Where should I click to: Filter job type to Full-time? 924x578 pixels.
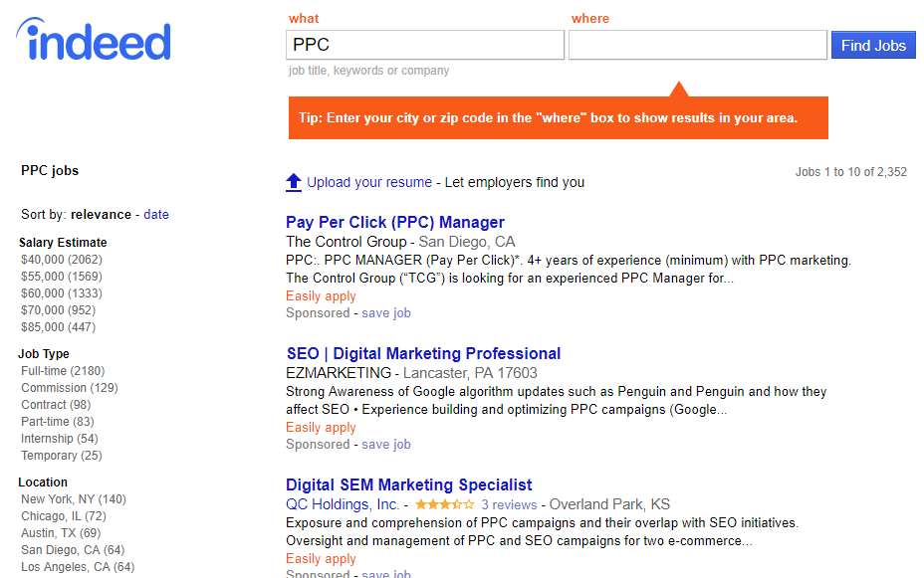(63, 371)
